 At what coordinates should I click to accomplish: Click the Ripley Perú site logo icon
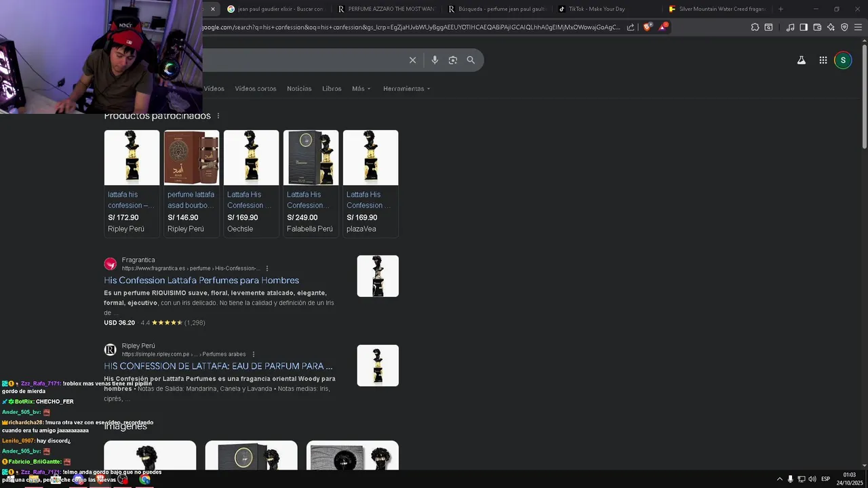tap(110, 350)
